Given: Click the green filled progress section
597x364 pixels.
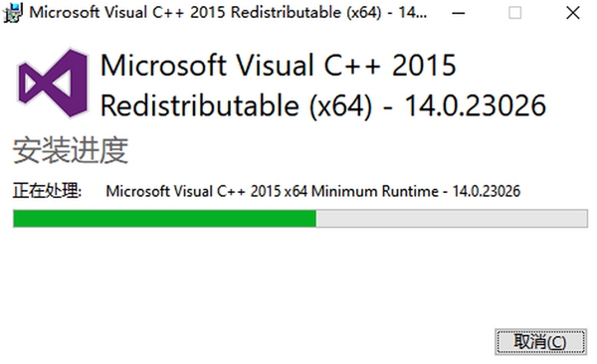Looking at the screenshot, I should [164, 219].
